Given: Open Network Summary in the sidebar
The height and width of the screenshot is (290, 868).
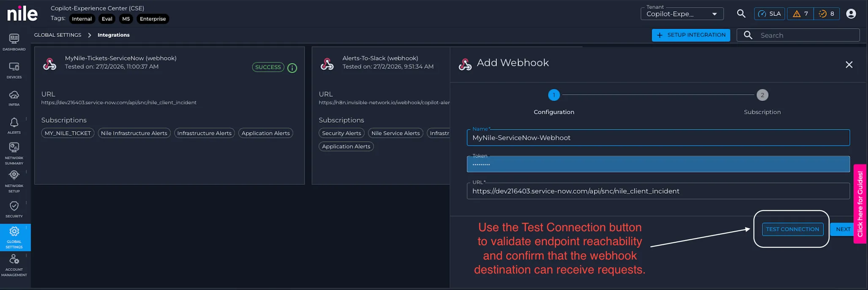Looking at the screenshot, I should (x=14, y=153).
